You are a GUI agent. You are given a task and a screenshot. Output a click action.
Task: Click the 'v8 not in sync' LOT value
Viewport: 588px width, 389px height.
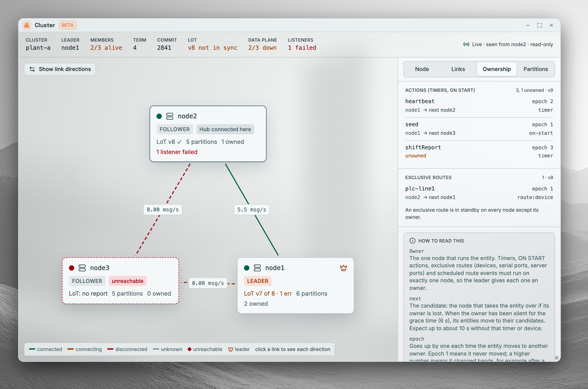coord(212,48)
